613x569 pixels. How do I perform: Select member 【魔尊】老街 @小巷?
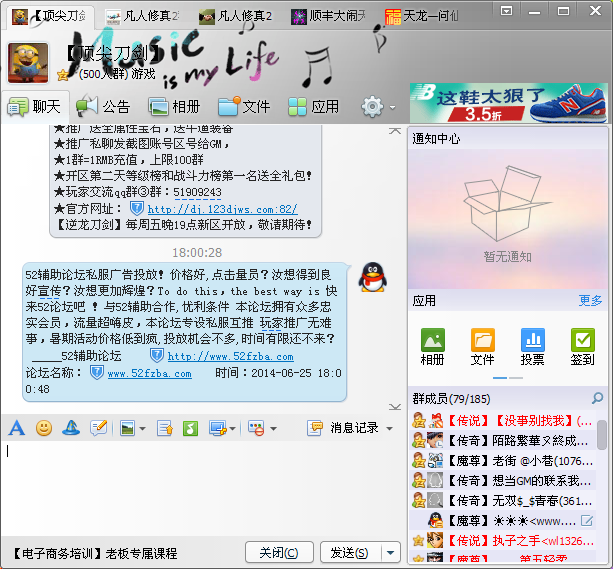pyautogui.click(x=502, y=461)
